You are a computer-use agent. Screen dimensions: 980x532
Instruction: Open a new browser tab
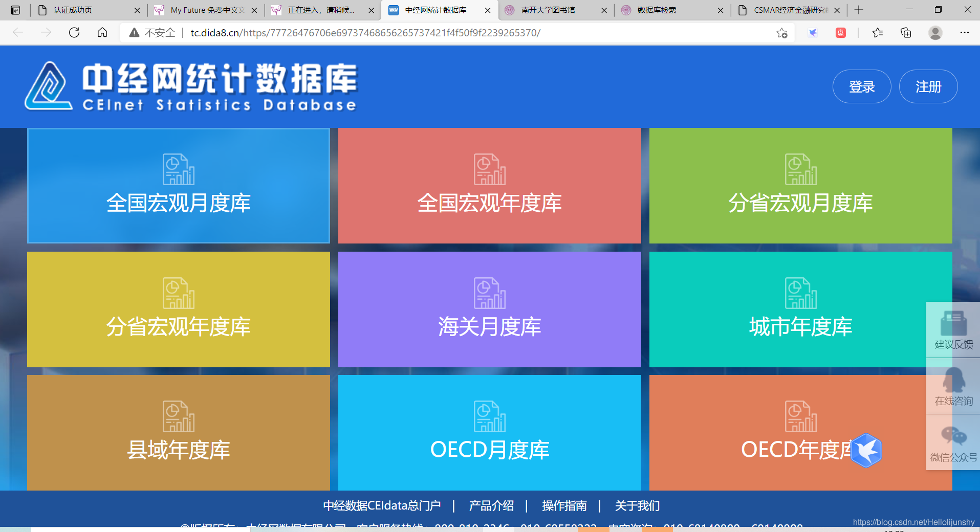(859, 10)
